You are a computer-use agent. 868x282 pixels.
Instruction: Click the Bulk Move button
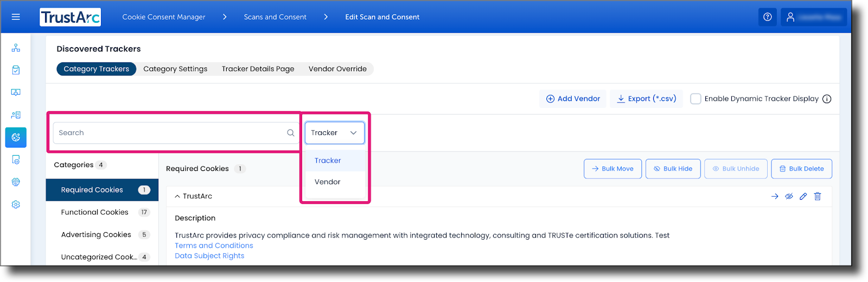612,169
